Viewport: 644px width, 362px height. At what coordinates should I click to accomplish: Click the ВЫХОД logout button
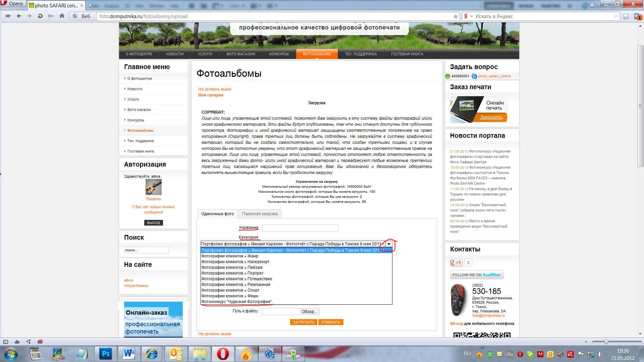click(x=154, y=223)
